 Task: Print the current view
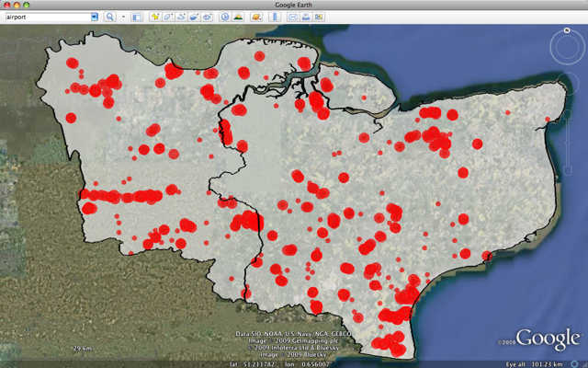pos(305,17)
